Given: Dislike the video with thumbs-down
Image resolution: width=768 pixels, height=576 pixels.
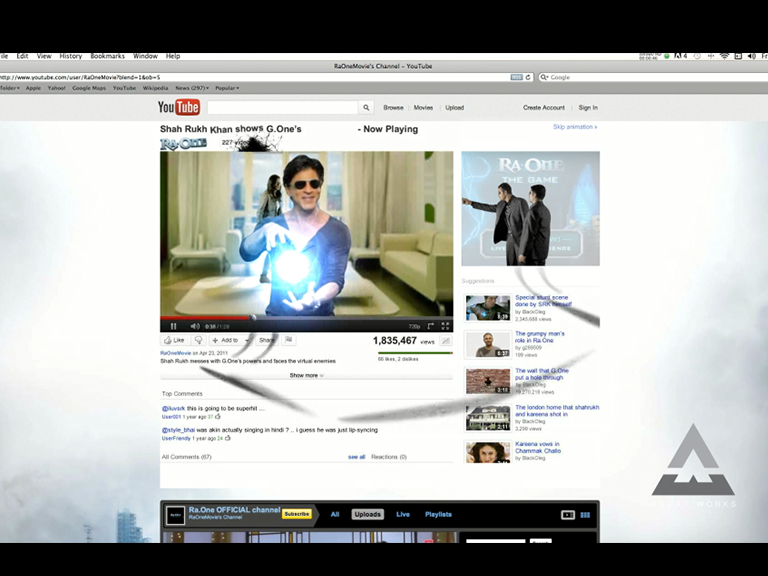Looking at the screenshot, I should pyautogui.click(x=198, y=340).
